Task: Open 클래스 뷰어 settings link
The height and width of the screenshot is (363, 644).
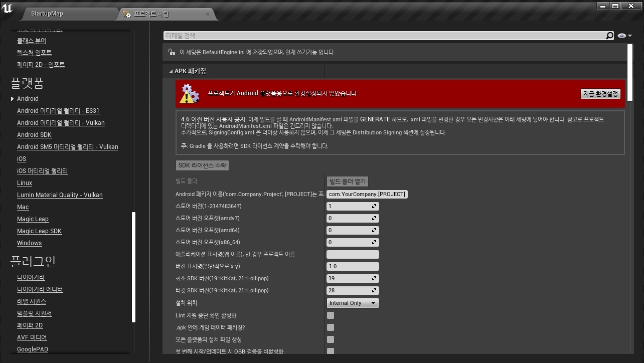Action: coord(31,41)
